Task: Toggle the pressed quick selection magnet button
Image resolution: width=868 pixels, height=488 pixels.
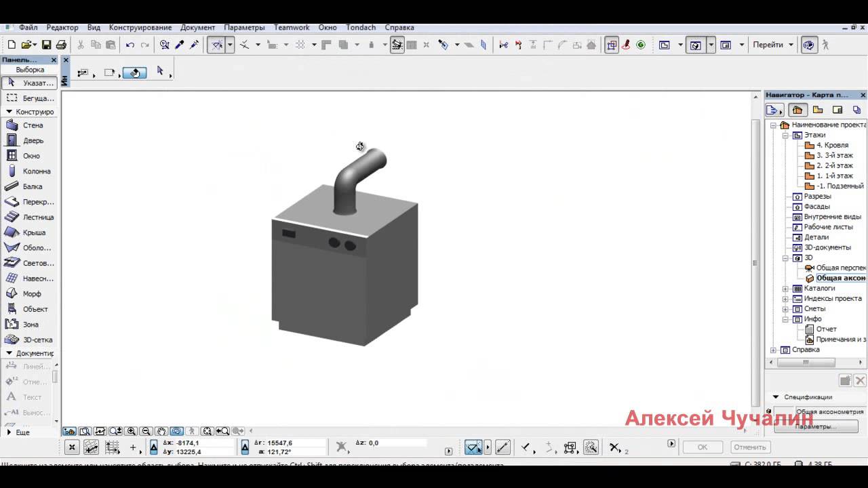Action: coord(135,73)
